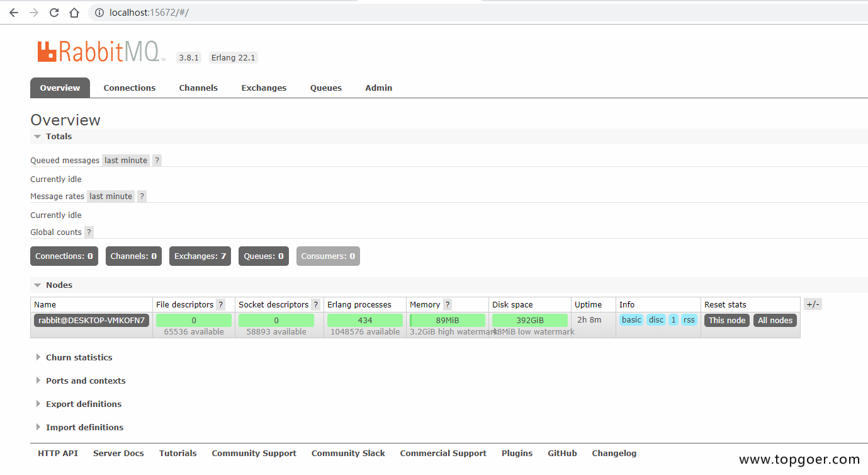The image size is (868, 475).
Task: Reload the page with refresh icon
Action: pyautogui.click(x=54, y=13)
